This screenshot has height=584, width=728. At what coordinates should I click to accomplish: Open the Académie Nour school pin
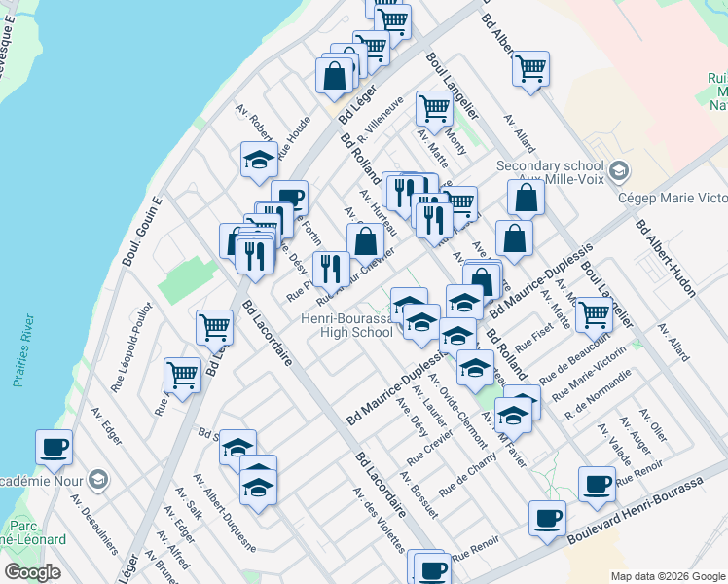pyautogui.click(x=98, y=480)
